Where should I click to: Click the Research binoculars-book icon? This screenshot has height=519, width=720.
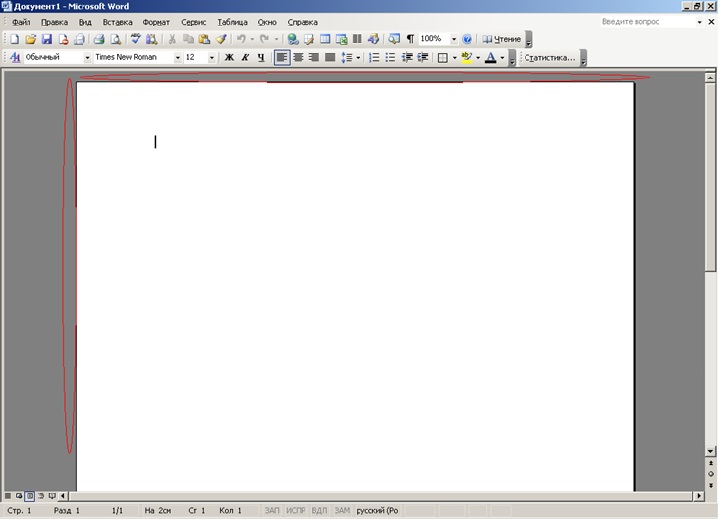coord(152,39)
